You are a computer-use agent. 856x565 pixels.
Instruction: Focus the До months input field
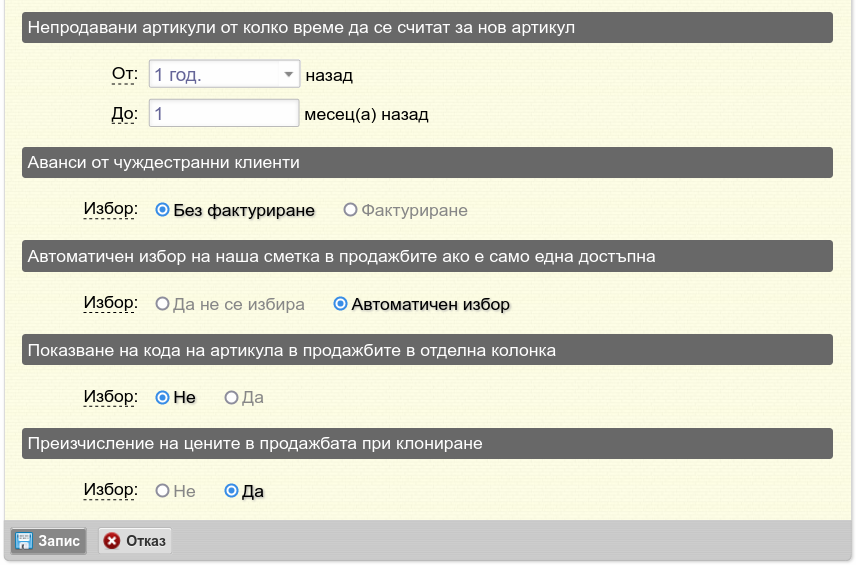tap(224, 113)
